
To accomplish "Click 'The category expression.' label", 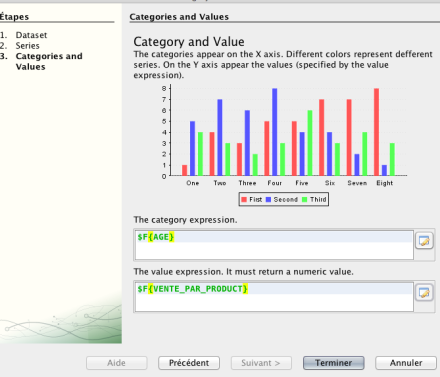I will click(x=185, y=220).
